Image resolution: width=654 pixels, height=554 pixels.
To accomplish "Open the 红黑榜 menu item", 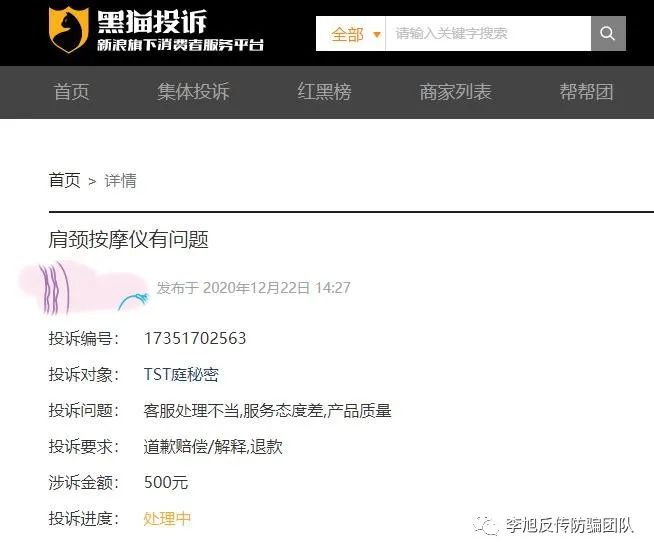I will coord(324,92).
